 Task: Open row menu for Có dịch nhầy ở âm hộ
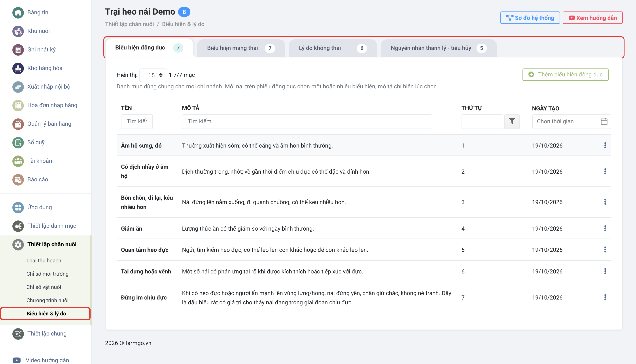point(605,171)
